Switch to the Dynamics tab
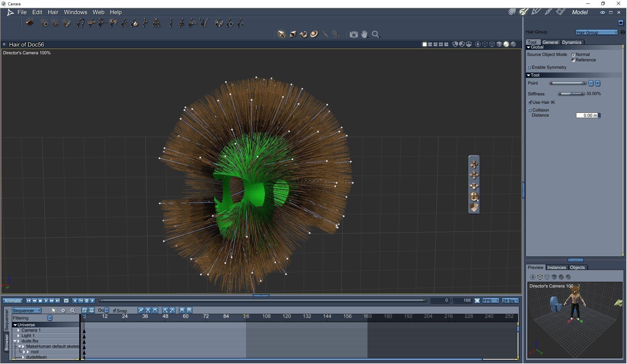The width and height of the screenshot is (627, 364). coord(571,42)
